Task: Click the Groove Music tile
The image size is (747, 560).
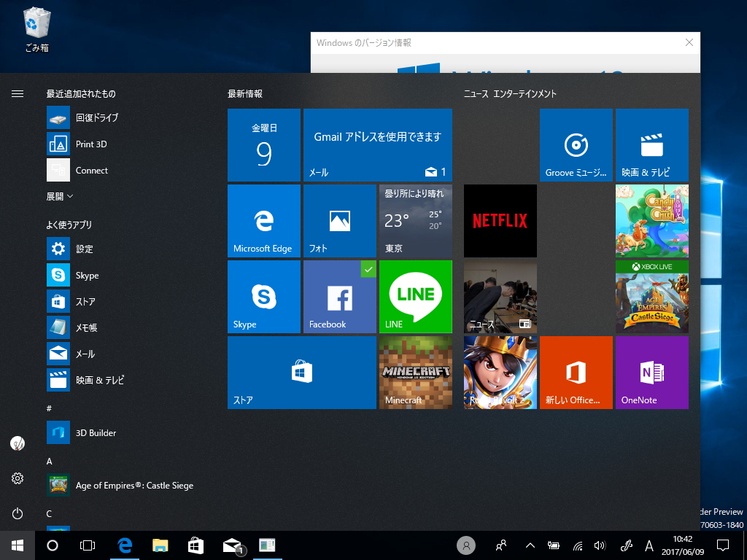Action: point(576,144)
